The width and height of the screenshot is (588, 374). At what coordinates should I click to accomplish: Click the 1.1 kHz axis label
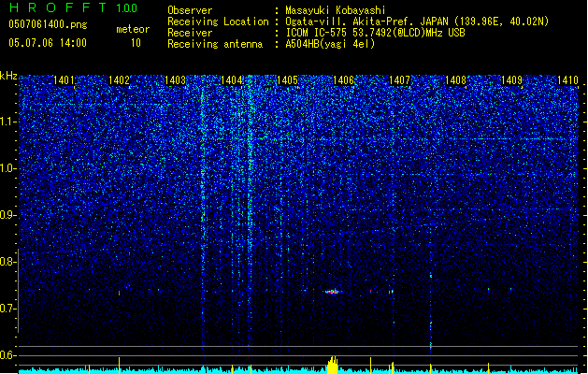point(8,122)
